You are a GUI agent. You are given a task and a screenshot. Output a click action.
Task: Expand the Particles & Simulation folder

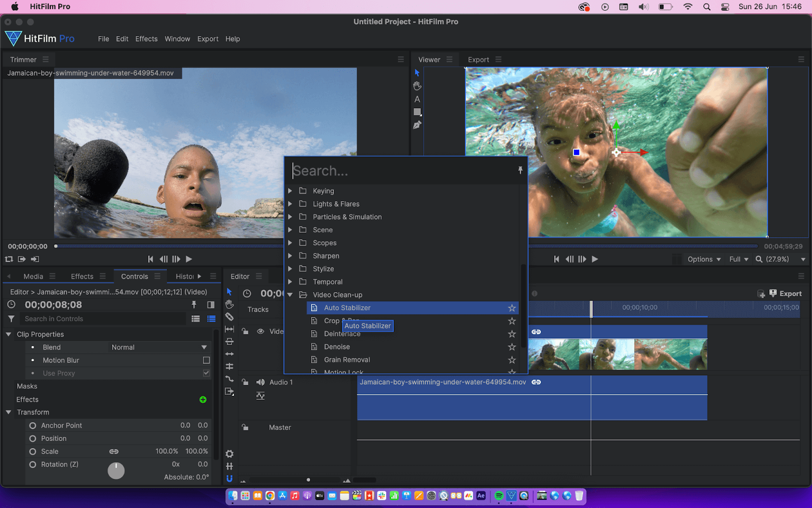pyautogui.click(x=290, y=217)
